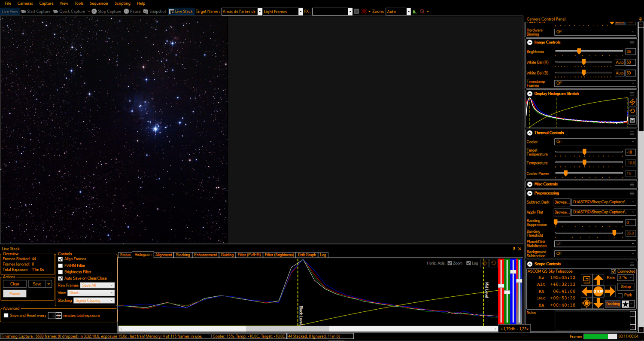Collapse the Thermal Controls section
Image resolution: width=644 pixels, height=341 pixels.
[530, 133]
